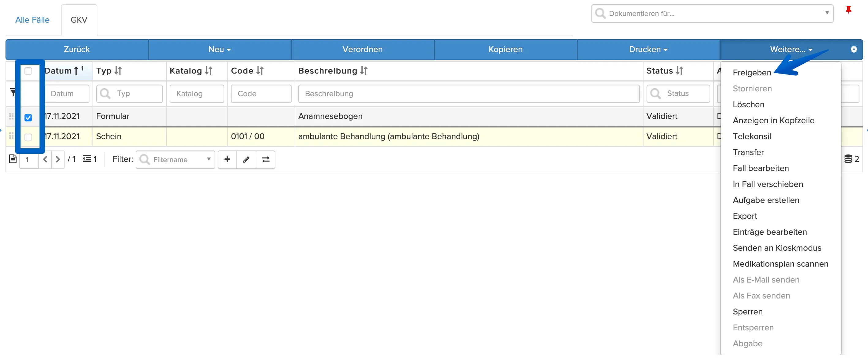Open the Dokumentieren für... combo box
868x361 pixels.
[x=712, y=13]
